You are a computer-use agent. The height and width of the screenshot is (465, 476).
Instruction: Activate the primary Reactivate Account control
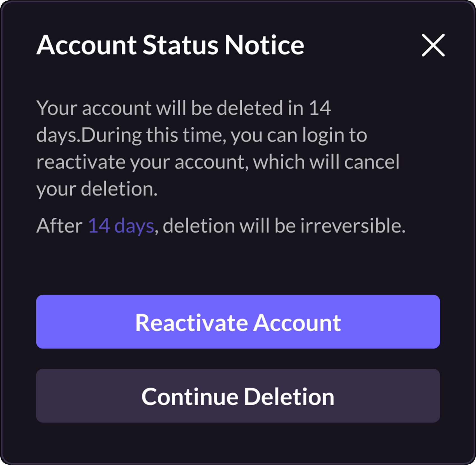click(238, 322)
